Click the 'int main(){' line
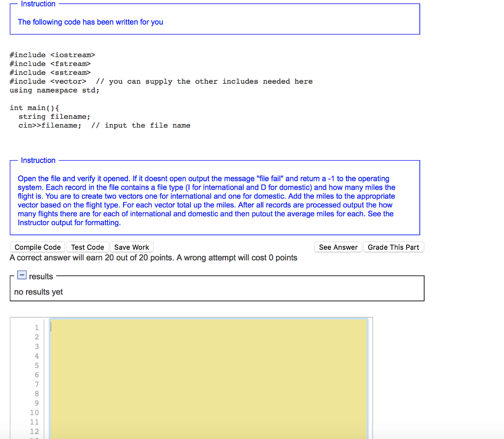The height and width of the screenshot is (439, 504). (34, 108)
